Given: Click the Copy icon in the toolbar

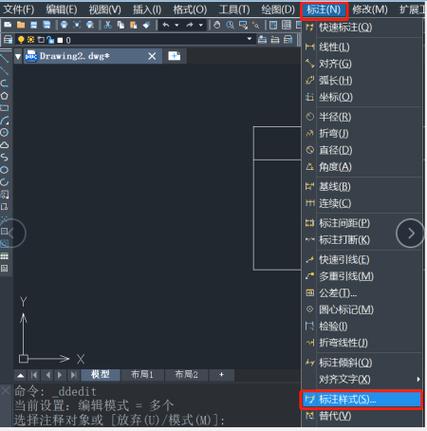Looking at the screenshot, I should (120, 25).
